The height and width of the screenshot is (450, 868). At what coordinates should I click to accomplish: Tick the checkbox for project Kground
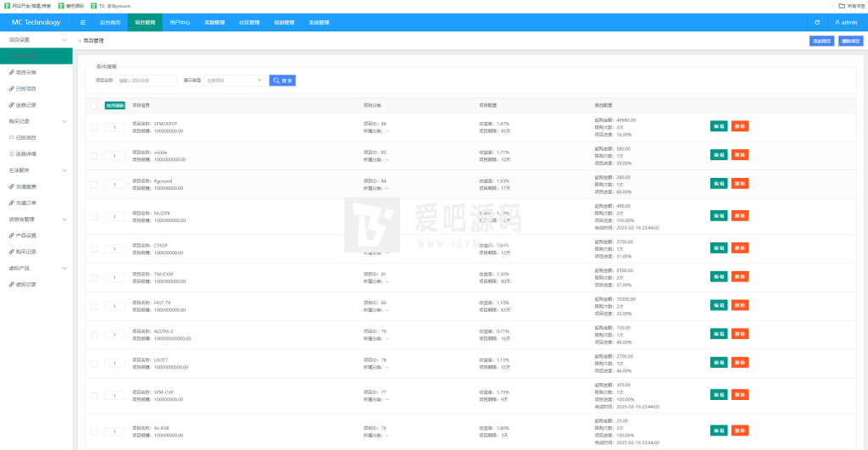pos(94,185)
